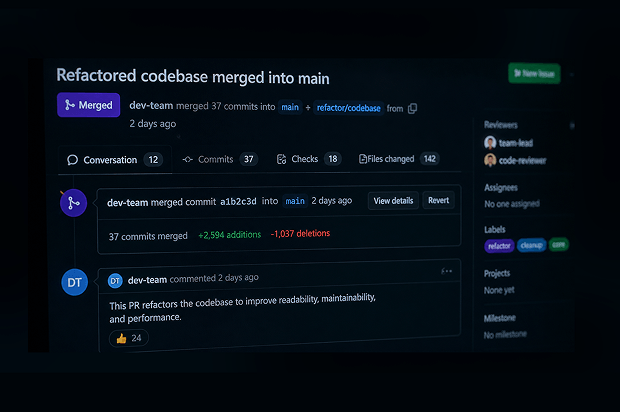Switch to the Commits tab
Screen dimensions: 620x412
220,159
